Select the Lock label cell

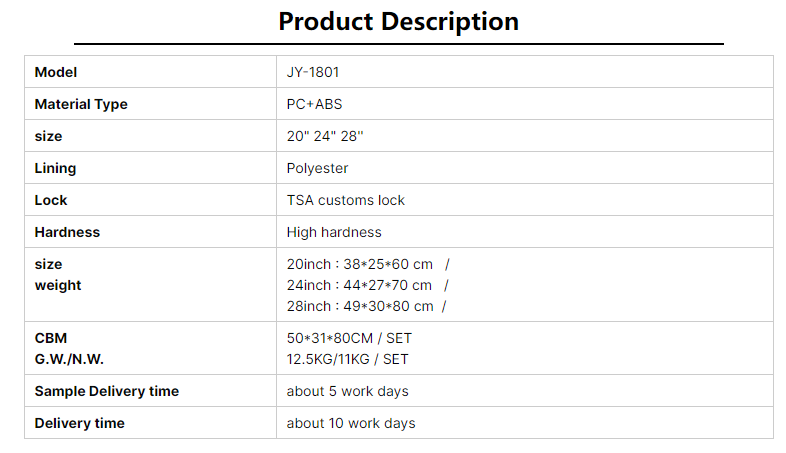click(x=150, y=200)
